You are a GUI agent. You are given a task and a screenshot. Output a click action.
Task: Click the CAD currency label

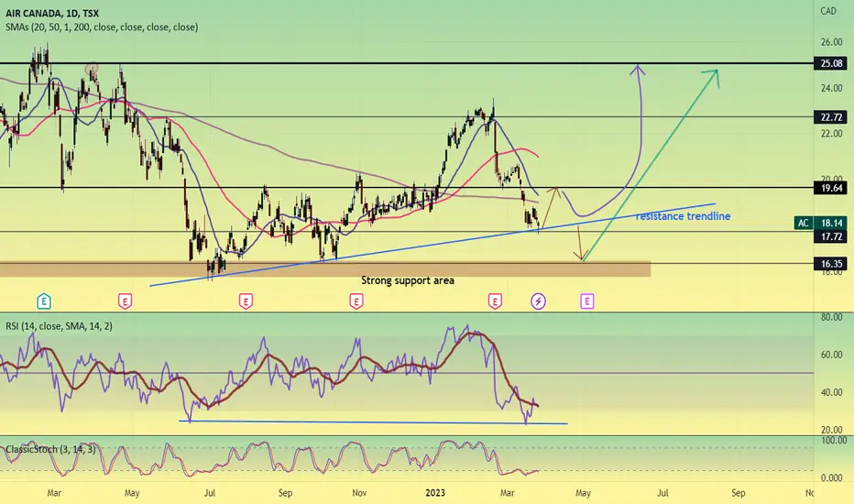[x=827, y=11]
